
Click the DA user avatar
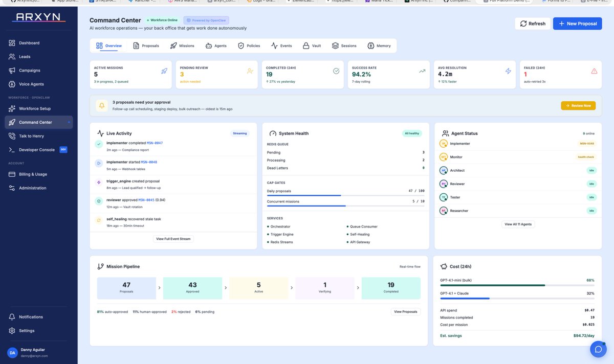pyautogui.click(x=12, y=353)
